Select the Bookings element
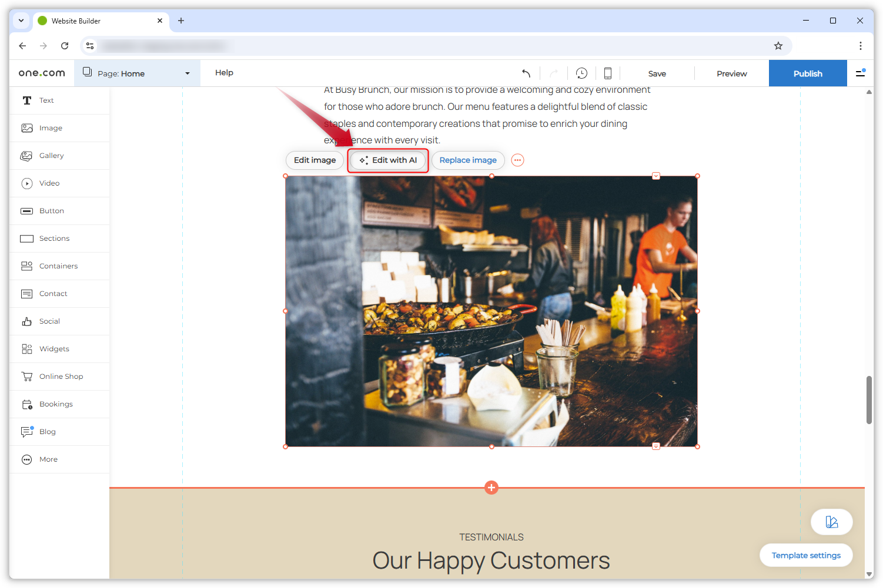 [56, 404]
